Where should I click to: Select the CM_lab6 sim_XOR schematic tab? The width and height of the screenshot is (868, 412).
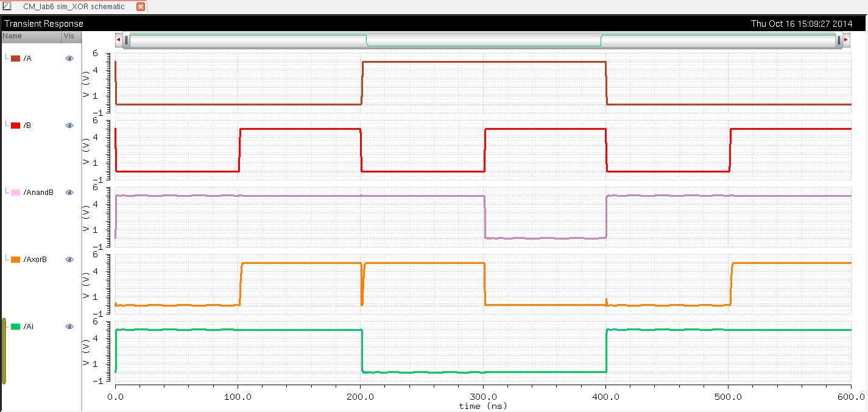tap(73, 7)
